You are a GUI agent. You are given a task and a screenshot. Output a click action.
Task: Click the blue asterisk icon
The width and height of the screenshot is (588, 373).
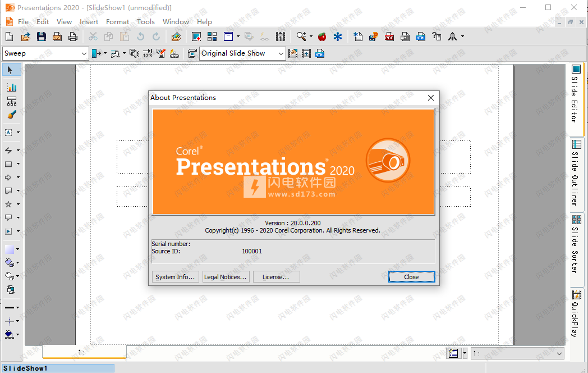(x=338, y=37)
